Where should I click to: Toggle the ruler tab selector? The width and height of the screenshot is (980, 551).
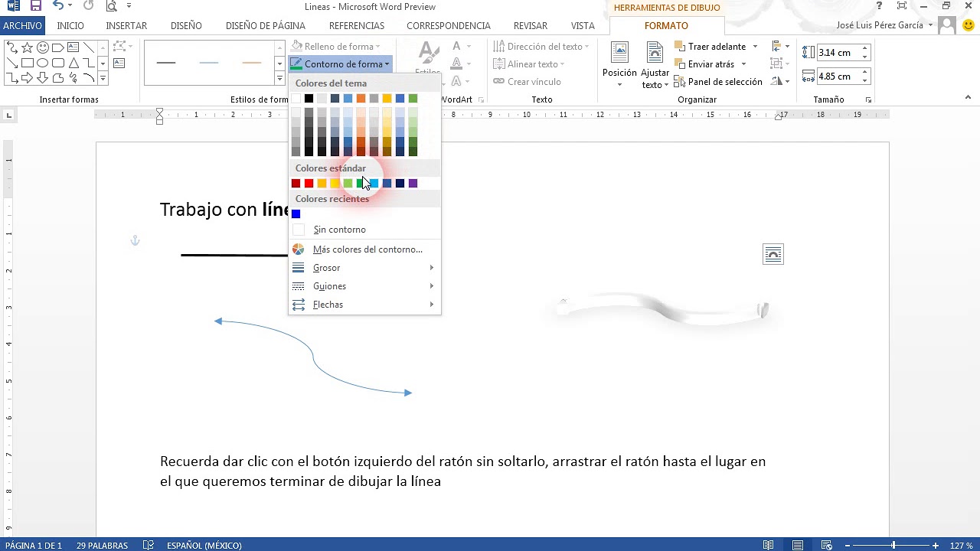click(9, 116)
